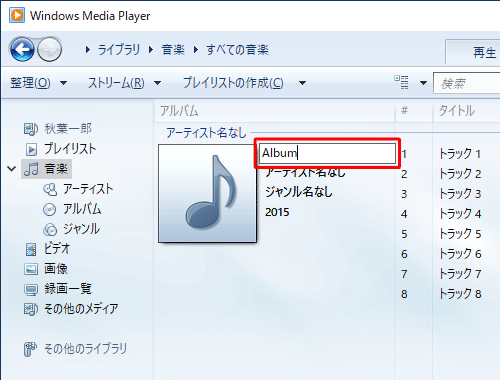Click the greyed forward navigation arrow
This screenshot has height=380, width=500.
[49, 50]
